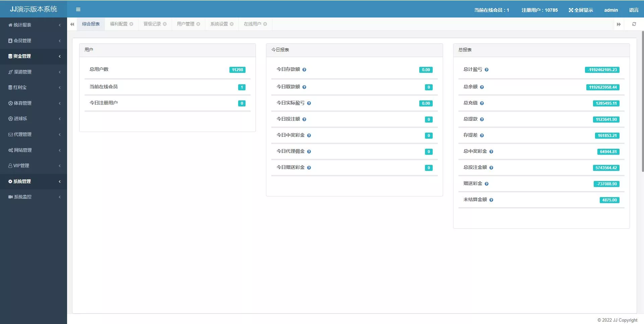The height and width of the screenshot is (324, 644).
Task: Toggle the hamburger sidebar menu icon
Action: pyautogui.click(x=78, y=9)
